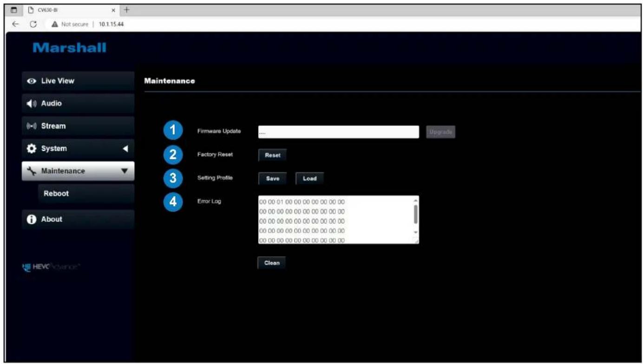Clean the error log
The width and height of the screenshot is (643, 364).
272,263
